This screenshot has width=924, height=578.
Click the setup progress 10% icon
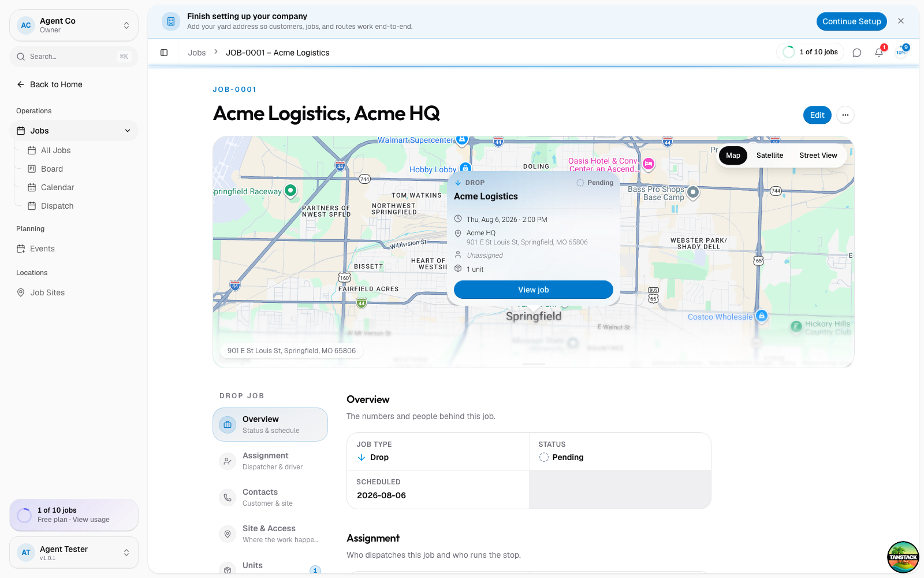tap(901, 52)
